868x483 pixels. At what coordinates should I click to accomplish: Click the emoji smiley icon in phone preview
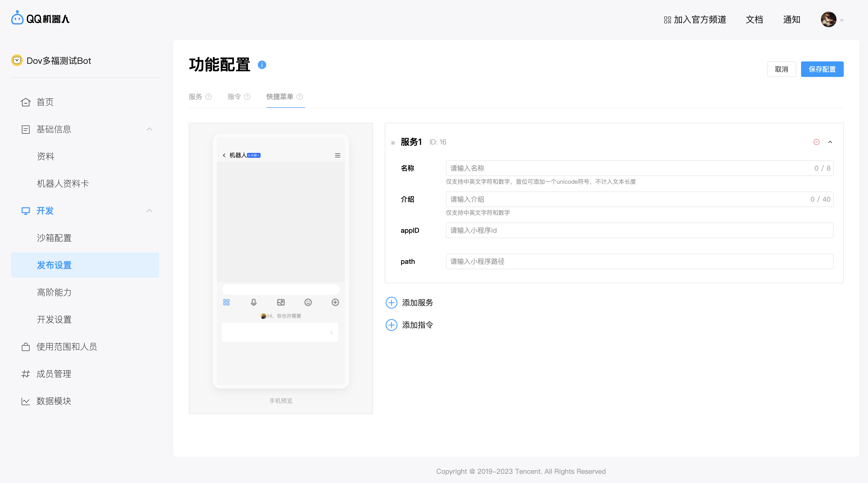click(308, 302)
